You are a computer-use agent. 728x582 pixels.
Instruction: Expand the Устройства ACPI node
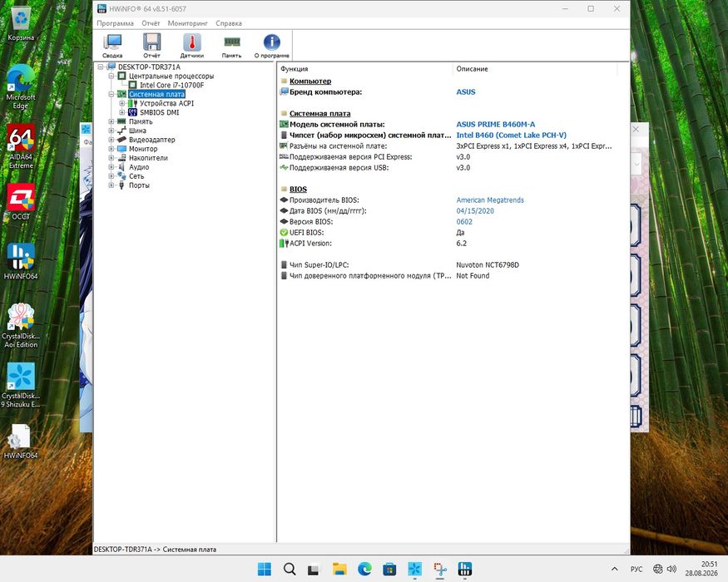click(121, 103)
